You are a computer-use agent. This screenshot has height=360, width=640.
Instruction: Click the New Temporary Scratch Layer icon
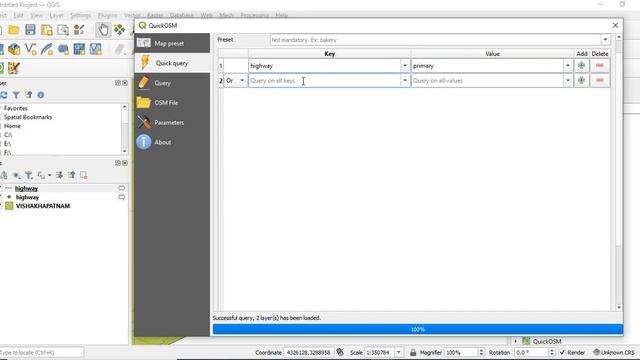click(63, 49)
